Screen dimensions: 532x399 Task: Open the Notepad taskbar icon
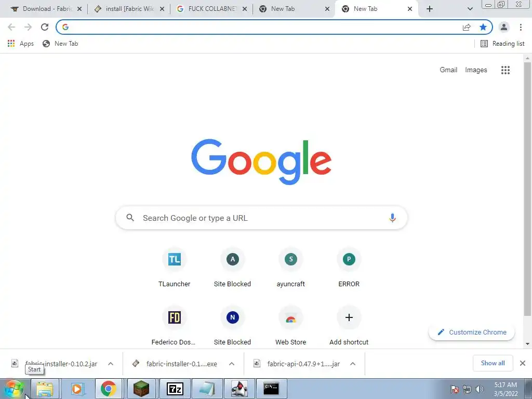pos(207,389)
